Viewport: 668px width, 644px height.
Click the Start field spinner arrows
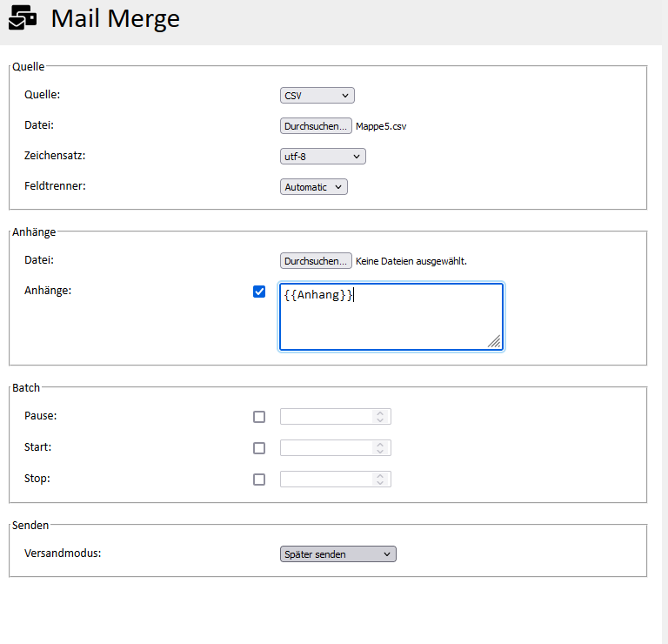[379, 448]
